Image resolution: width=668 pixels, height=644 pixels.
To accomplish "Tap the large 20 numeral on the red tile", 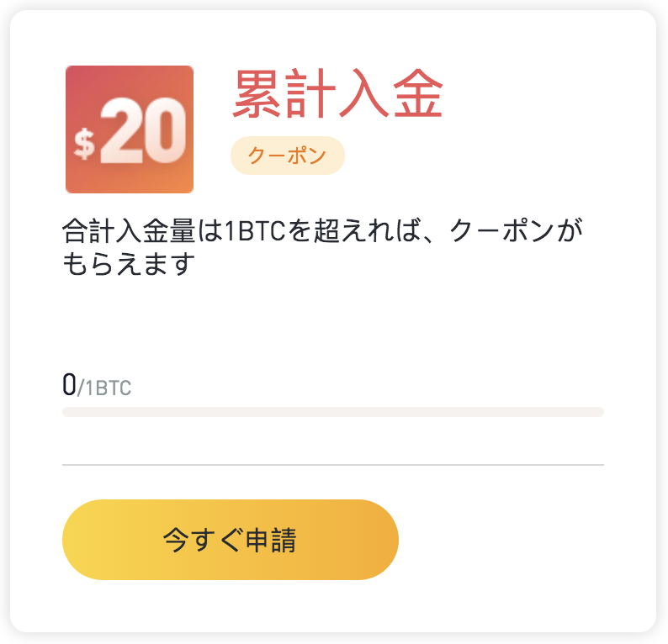I will tap(143, 130).
